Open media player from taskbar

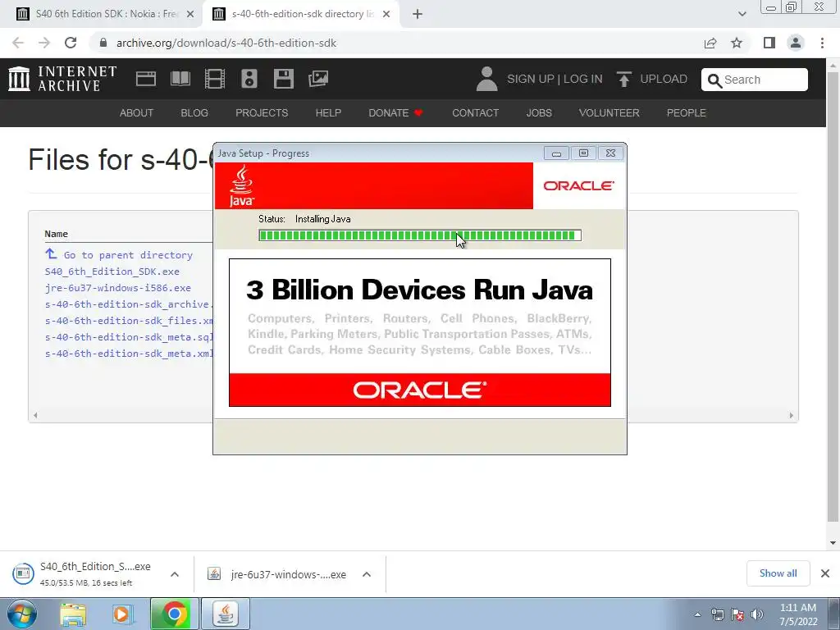pyautogui.click(x=123, y=614)
